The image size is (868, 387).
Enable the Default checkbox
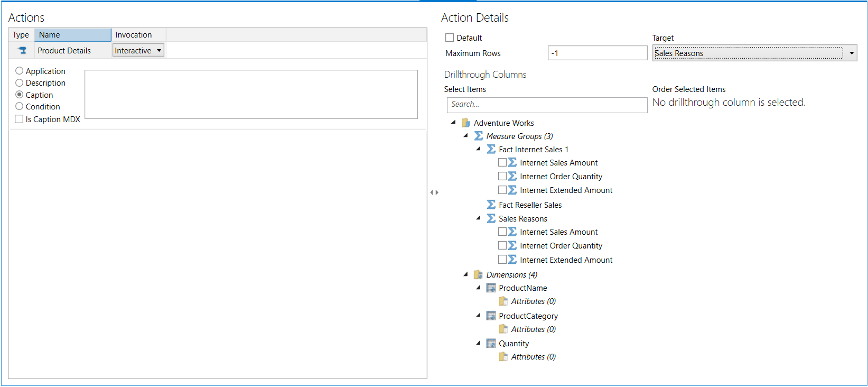point(450,38)
